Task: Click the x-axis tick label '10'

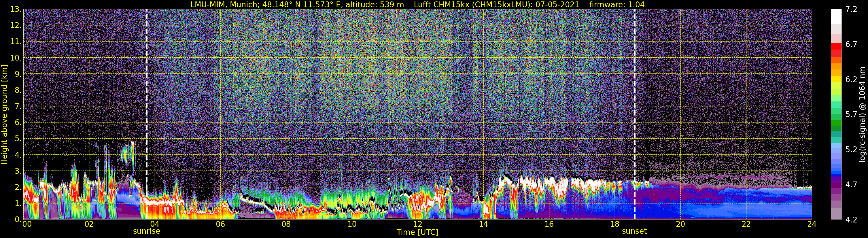Action: point(352,224)
